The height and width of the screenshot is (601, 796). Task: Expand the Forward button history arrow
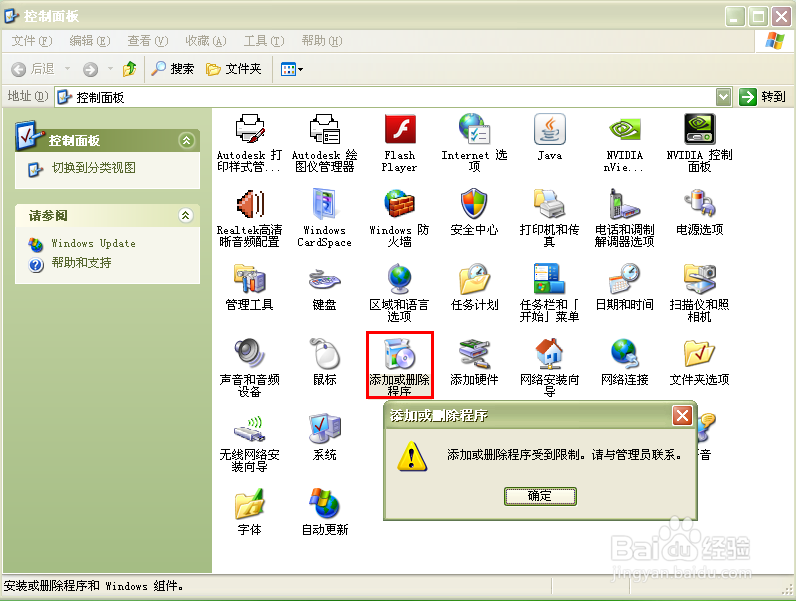(110, 69)
